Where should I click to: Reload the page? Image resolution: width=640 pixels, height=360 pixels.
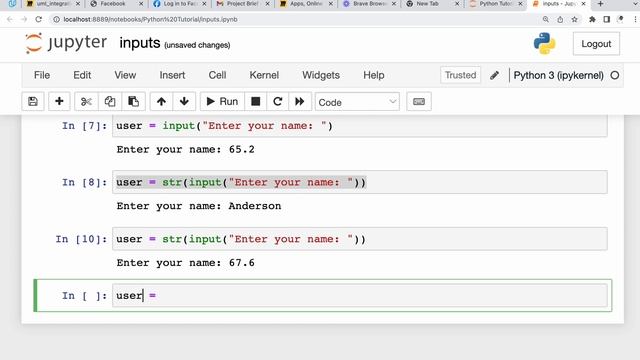coord(38,19)
